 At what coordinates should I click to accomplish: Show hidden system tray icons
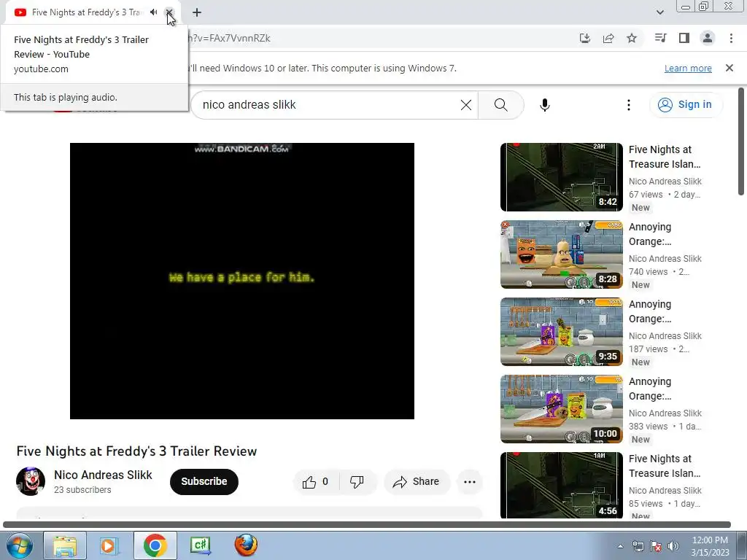coord(620,546)
